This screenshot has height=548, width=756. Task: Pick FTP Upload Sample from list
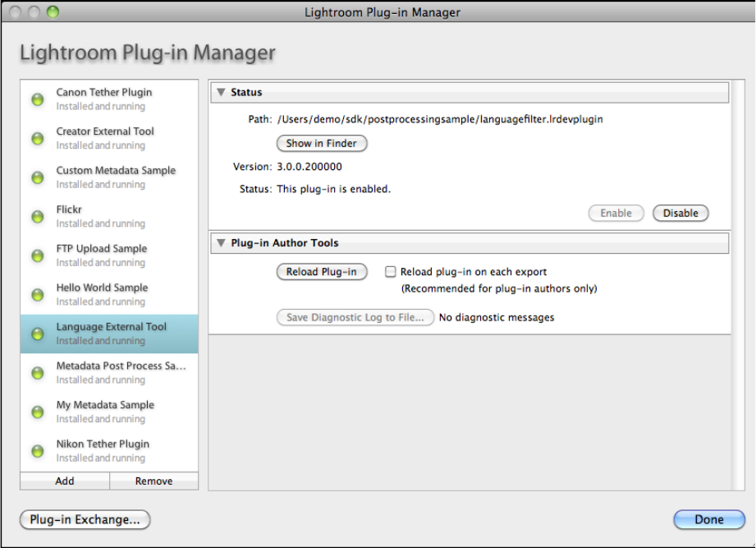point(109,256)
